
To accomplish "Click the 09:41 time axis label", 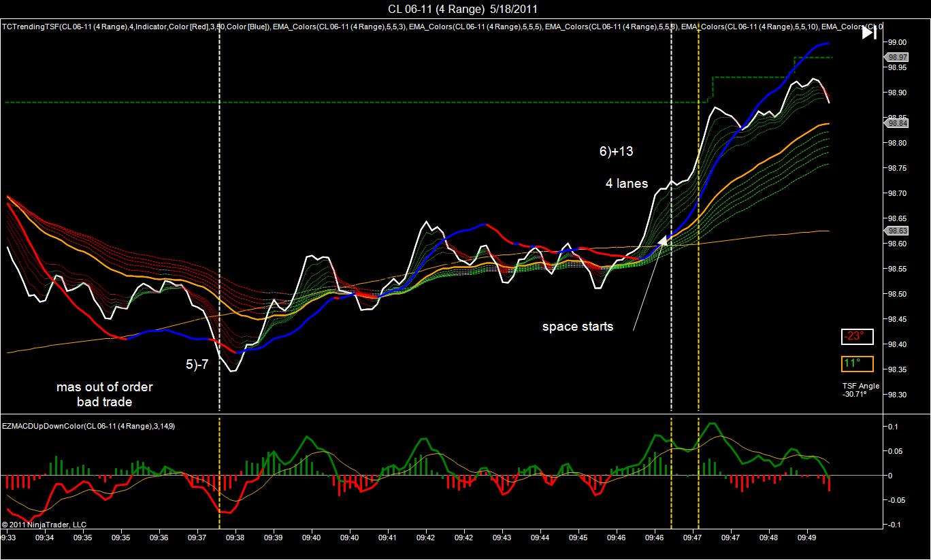I will pos(388,538).
